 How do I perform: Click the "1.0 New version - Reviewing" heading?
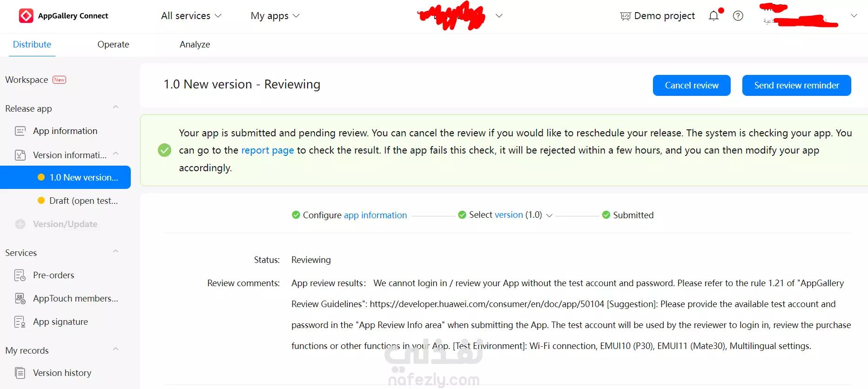click(242, 85)
